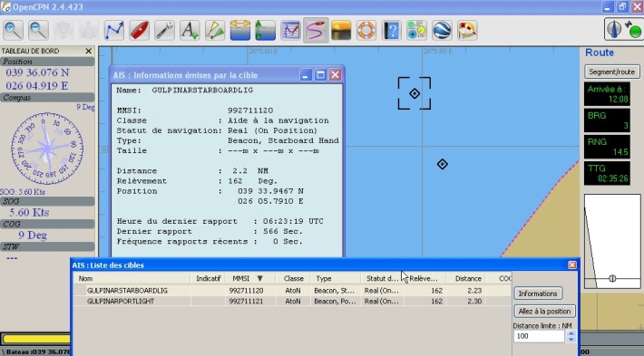Screen dimensions: 644x356
Task: Click the Informations button
Action: click(538, 293)
